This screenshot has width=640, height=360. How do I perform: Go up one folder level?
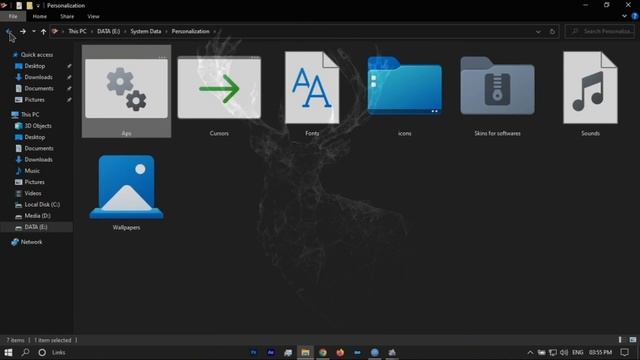pyautogui.click(x=43, y=31)
